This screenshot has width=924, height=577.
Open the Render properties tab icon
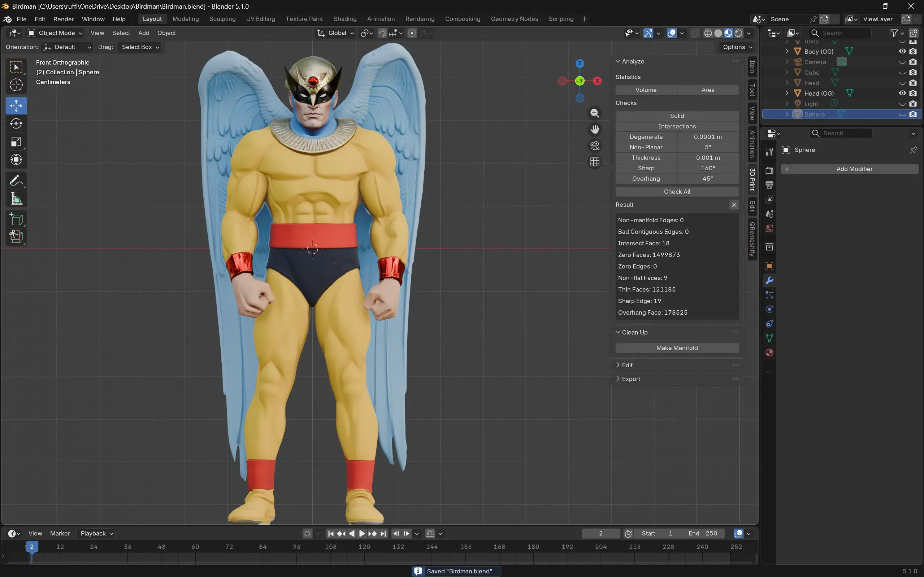coord(769,170)
